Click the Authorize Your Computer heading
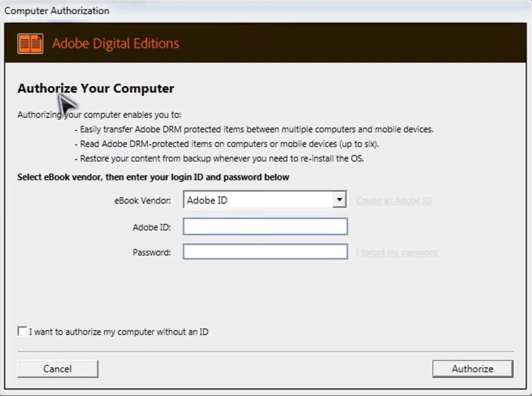This screenshot has width=532, height=396. [96, 88]
